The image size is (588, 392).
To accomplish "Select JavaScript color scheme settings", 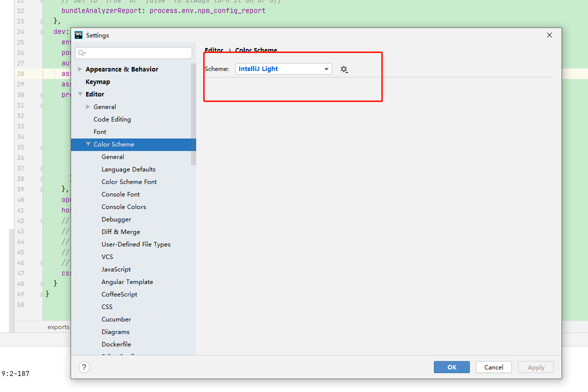I will (x=116, y=269).
